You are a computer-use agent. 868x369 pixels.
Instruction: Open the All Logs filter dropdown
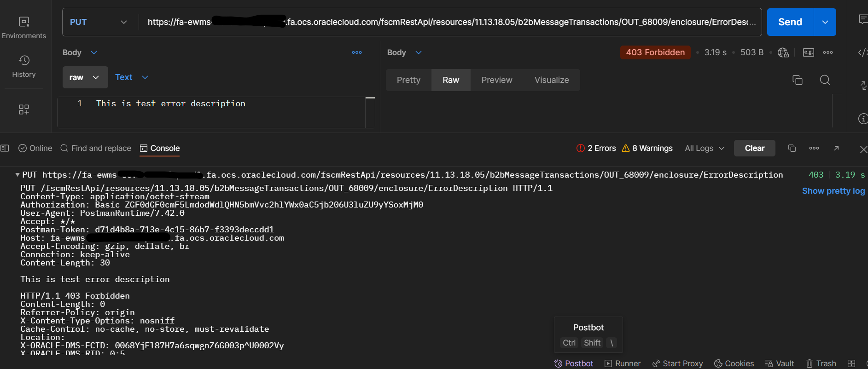click(705, 148)
